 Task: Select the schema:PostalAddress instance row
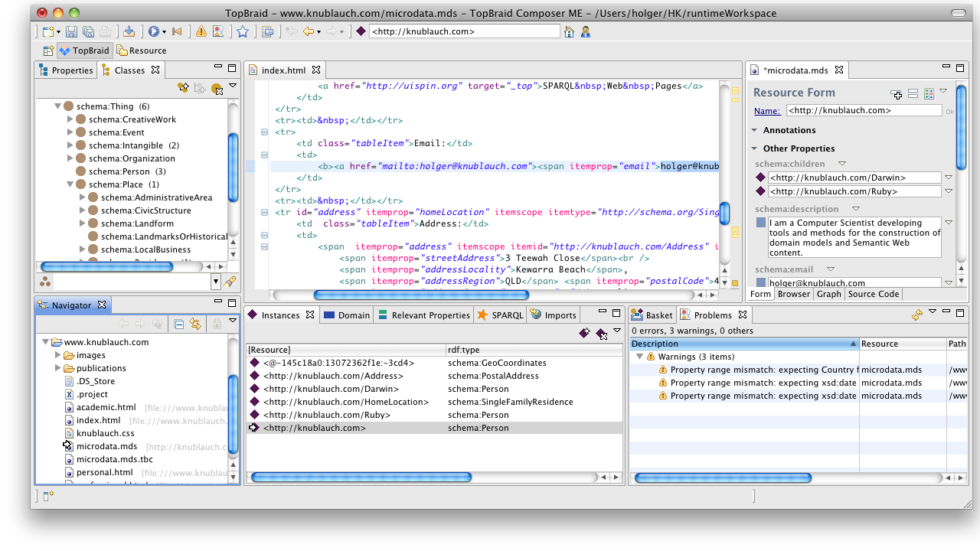coord(383,376)
